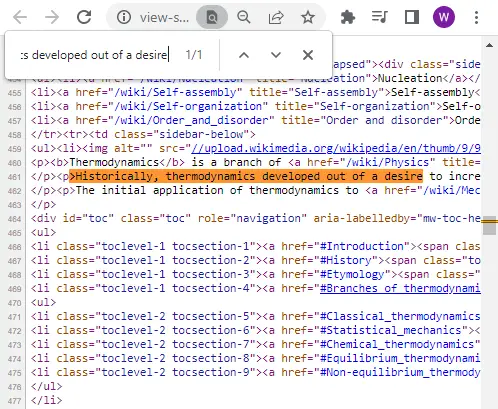Screen dimensions: 498x409
Task: Jump to previous find result
Action: (x=244, y=55)
